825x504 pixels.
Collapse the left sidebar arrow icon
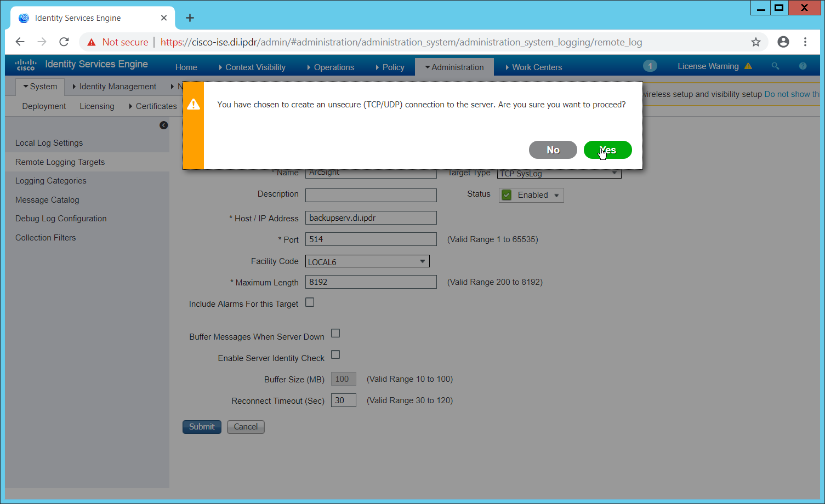click(x=163, y=125)
